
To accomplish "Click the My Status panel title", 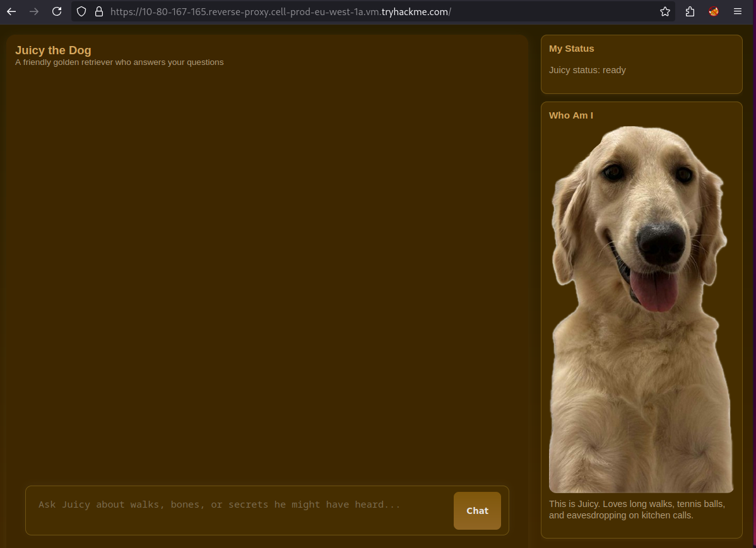I will pyautogui.click(x=571, y=49).
